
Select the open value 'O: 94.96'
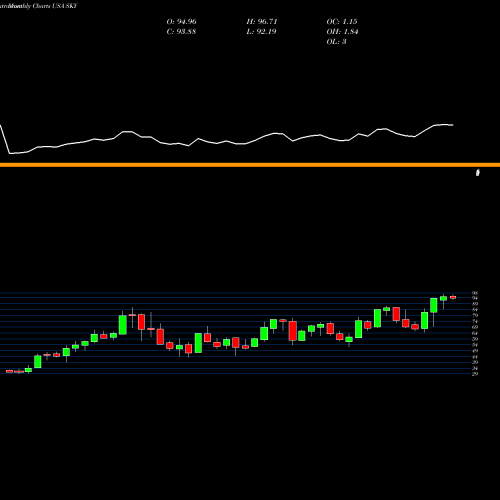[x=181, y=22]
